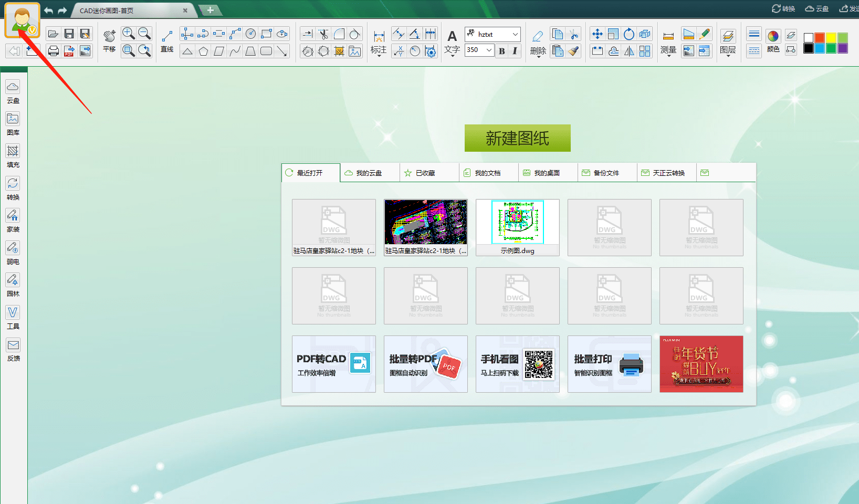Switch to the 天正云转换 tab
The image size is (859, 504).
click(666, 173)
